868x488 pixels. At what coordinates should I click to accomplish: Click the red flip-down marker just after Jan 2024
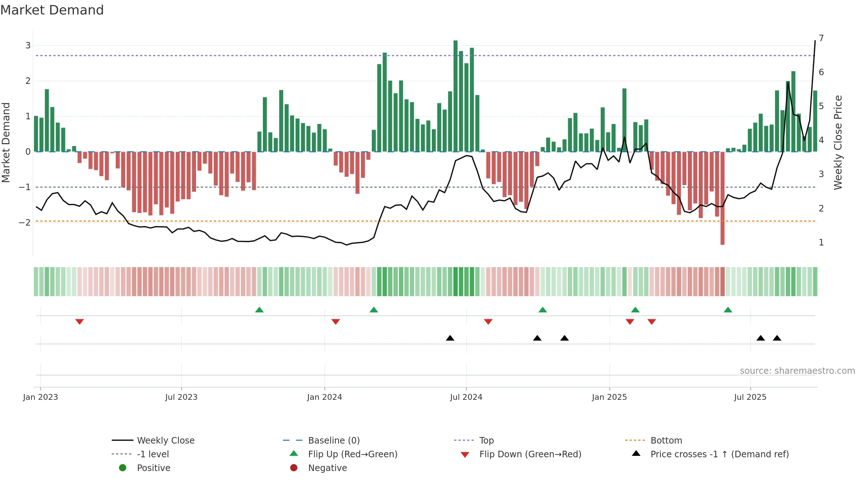pyautogui.click(x=336, y=322)
